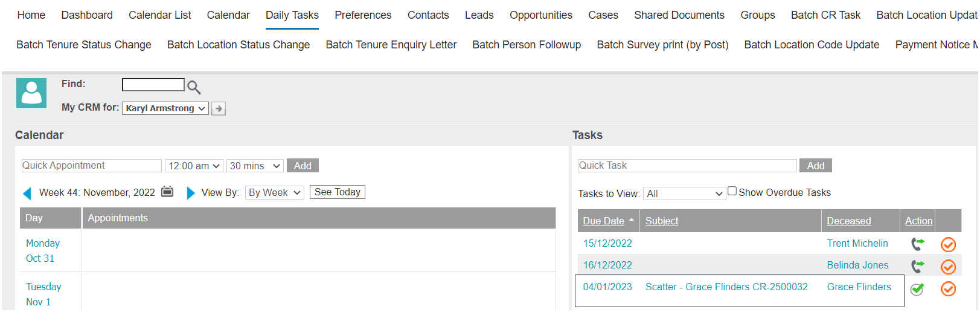Click the go arrow next to Karyl Armstrong
Screen dimensions: 980x312
click(x=219, y=109)
